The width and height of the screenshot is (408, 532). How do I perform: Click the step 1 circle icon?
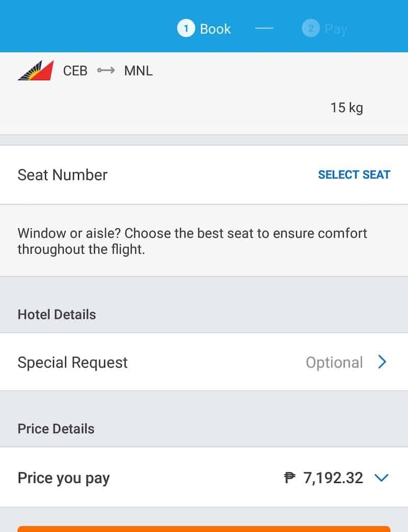click(x=186, y=29)
